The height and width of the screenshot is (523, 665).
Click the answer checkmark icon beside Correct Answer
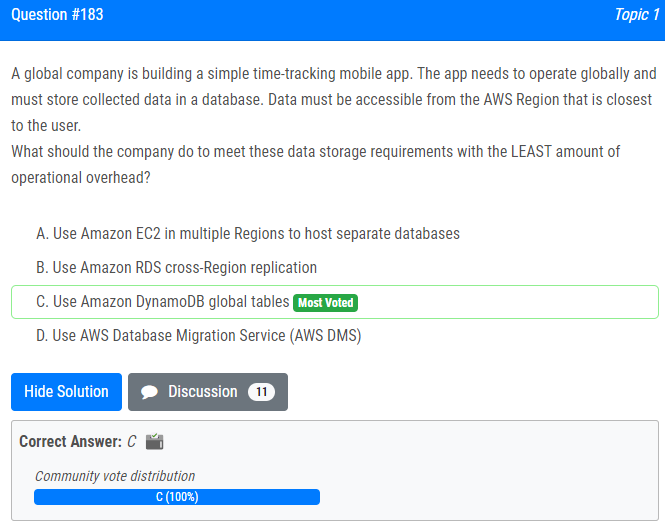click(154, 442)
